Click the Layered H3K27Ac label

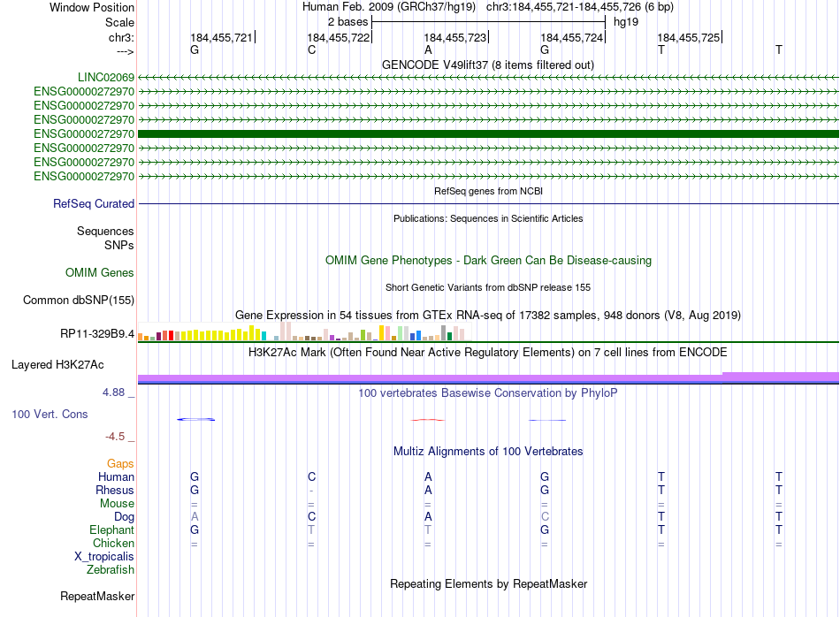[x=57, y=365]
